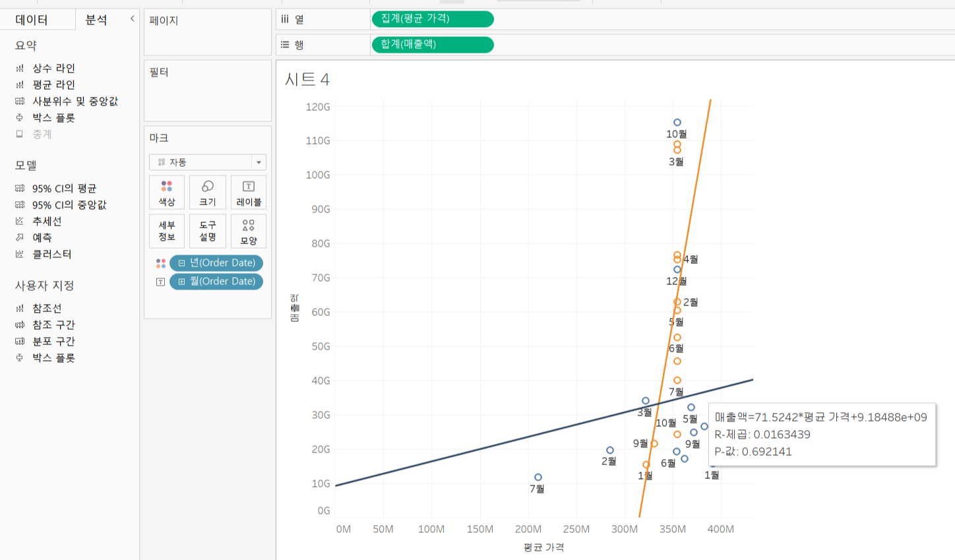Switch to the 분석 tab
The height and width of the screenshot is (560, 955).
coord(96,20)
